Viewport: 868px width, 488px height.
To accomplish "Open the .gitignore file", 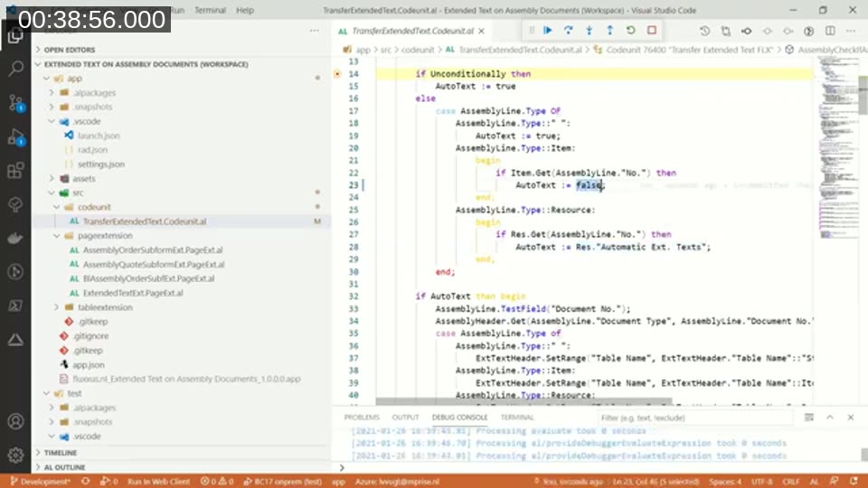I will 90,336.
